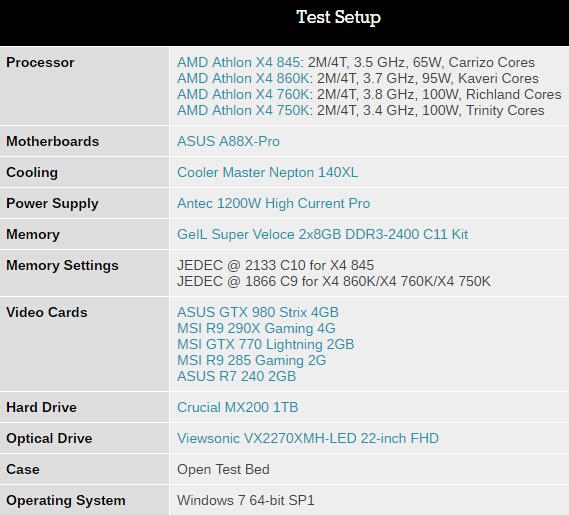The image size is (569, 515).
Task: Follow the MSI R9 285 Gaming 2G link
Action: 251,360
